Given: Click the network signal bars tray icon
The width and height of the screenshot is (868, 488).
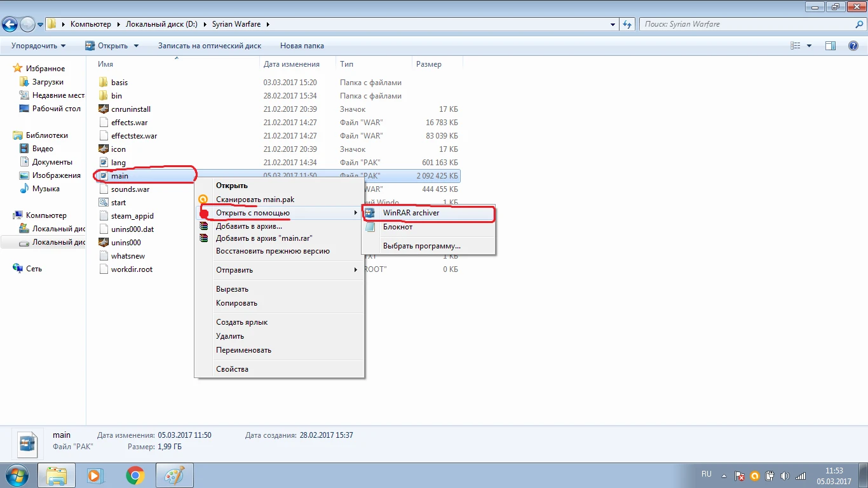Looking at the screenshot, I should click(x=799, y=476).
